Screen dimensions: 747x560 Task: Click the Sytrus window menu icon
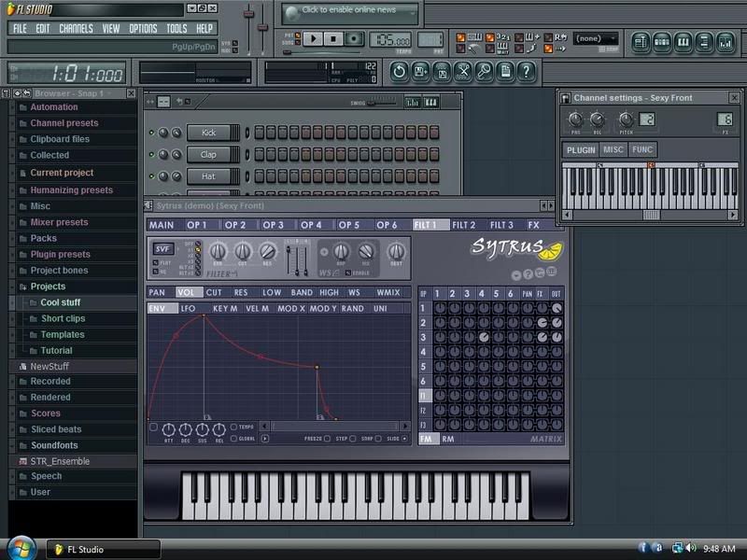click(x=148, y=205)
